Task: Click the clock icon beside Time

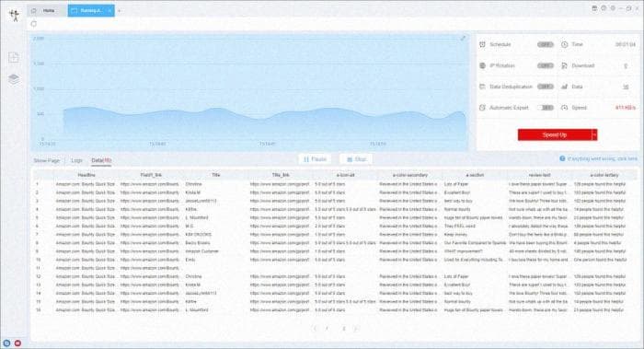Action: (564, 44)
